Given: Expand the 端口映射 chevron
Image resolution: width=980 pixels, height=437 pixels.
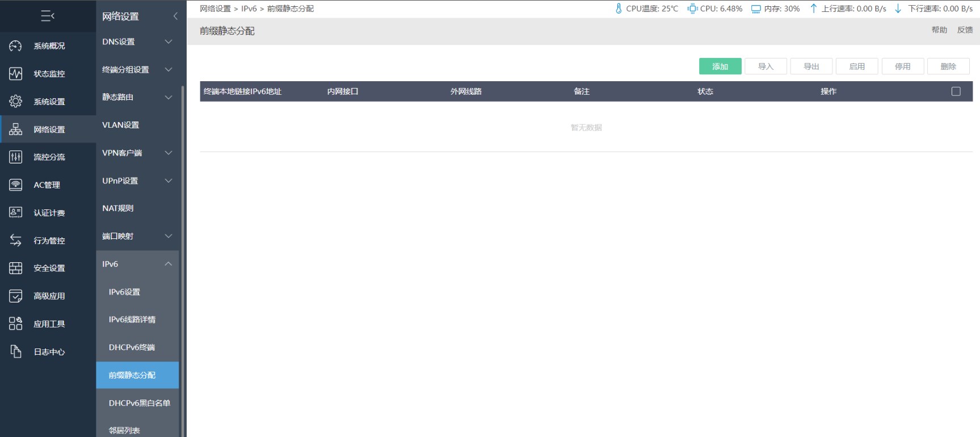Looking at the screenshot, I should tap(169, 236).
